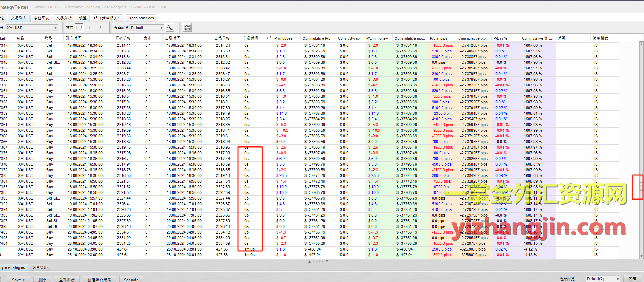Click the vertical scrollbar down arrow
This screenshot has height=282, width=644.
point(642,256)
